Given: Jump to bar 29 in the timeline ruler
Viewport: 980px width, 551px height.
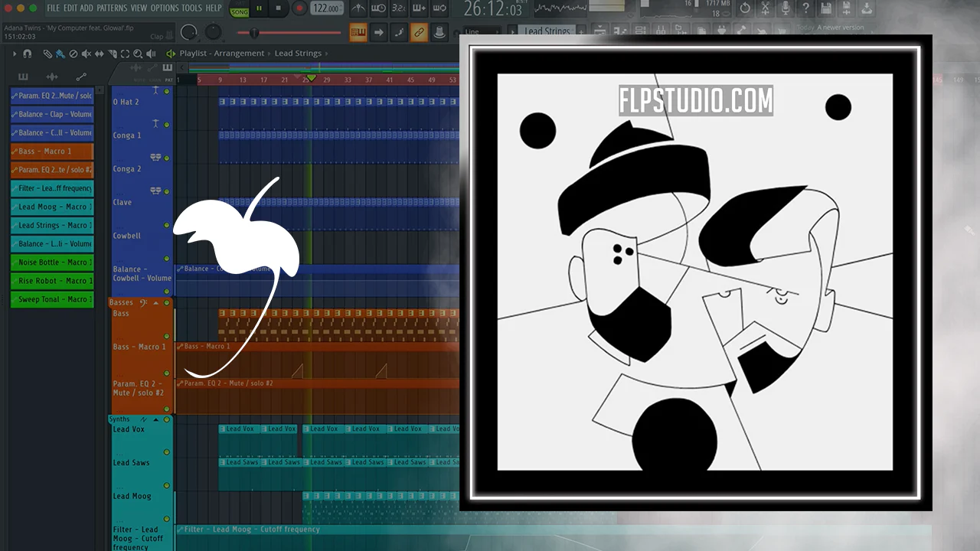Looking at the screenshot, I should (x=327, y=80).
